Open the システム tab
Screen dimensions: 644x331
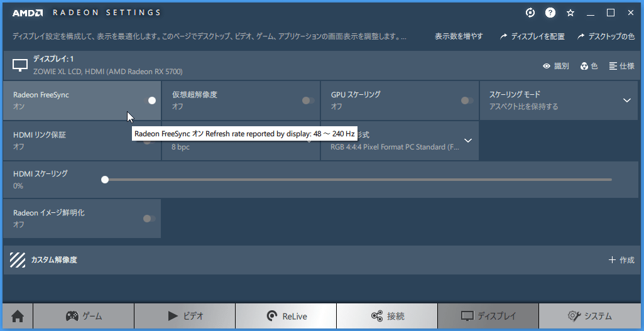coord(590,316)
